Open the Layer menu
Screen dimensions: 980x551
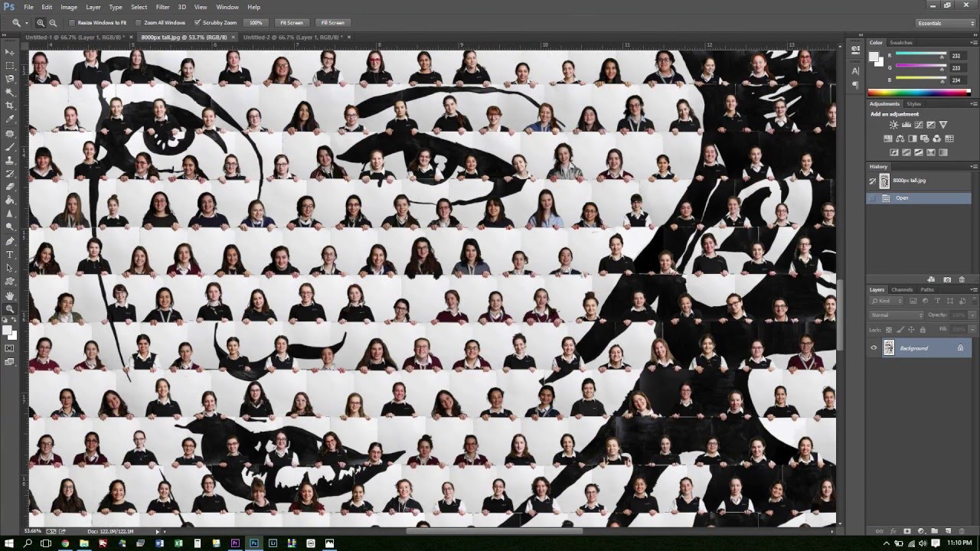(x=93, y=7)
